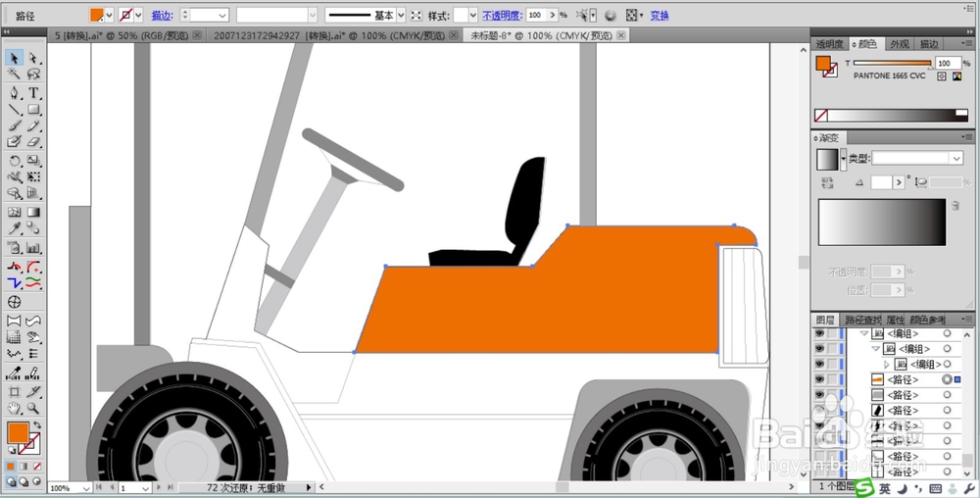Select the Rectangle tool
This screenshot has width=980, height=498.
click(x=33, y=110)
